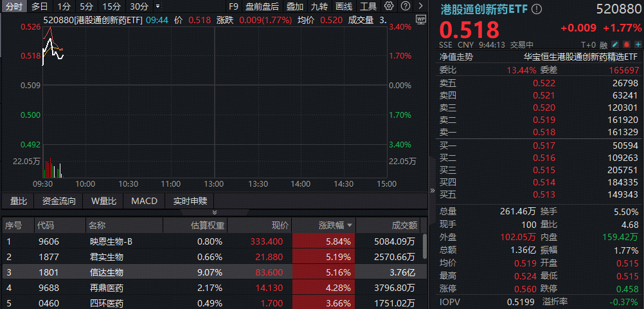Collapse the right quote panel with double arrow

pyautogui.click(x=432, y=191)
